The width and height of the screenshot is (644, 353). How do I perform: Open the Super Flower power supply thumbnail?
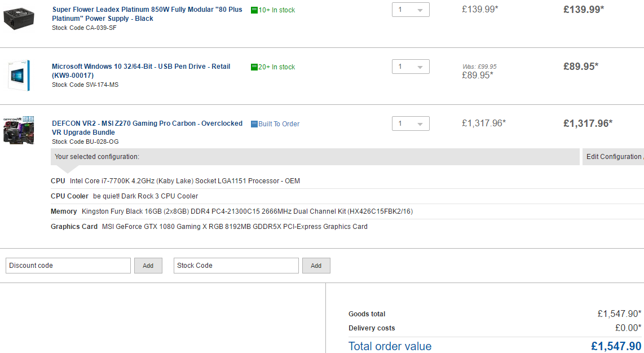[x=19, y=19]
